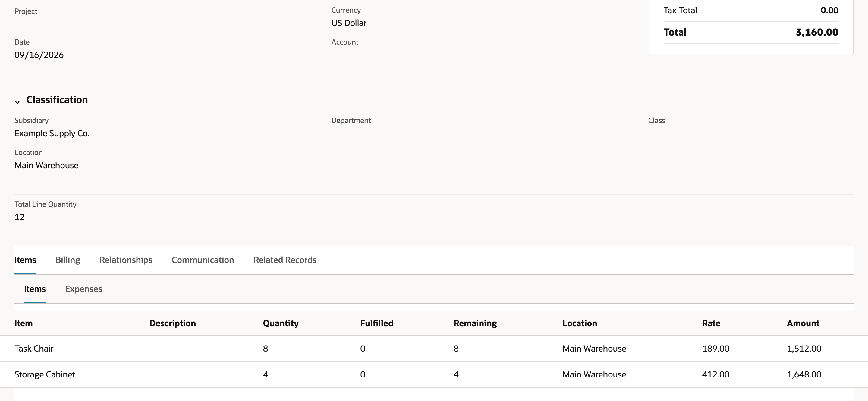Collapse the Classification section chevron
The height and width of the screenshot is (401, 868).
(x=17, y=102)
